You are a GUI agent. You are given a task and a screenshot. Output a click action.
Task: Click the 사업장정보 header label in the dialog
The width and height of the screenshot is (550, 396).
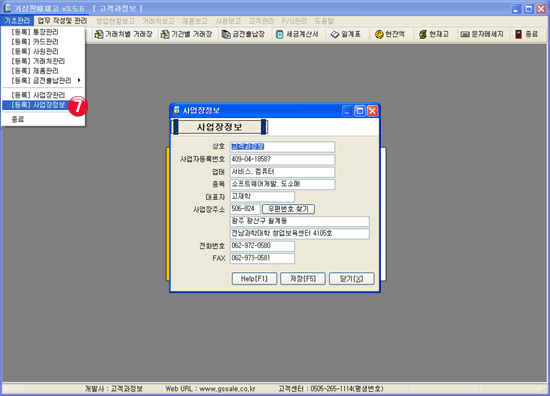[x=220, y=127]
